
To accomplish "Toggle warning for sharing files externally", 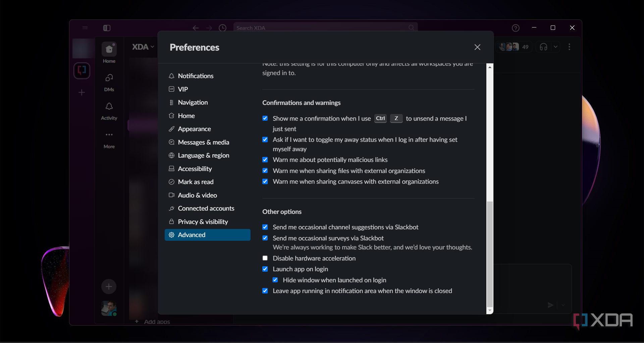I will click(x=265, y=171).
